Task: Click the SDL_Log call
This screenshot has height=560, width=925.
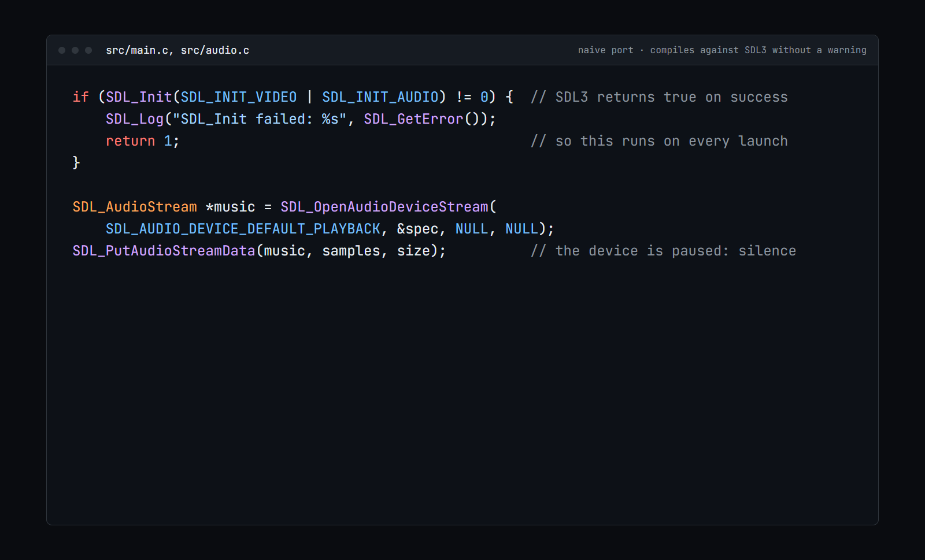Action: pyautogui.click(x=135, y=118)
